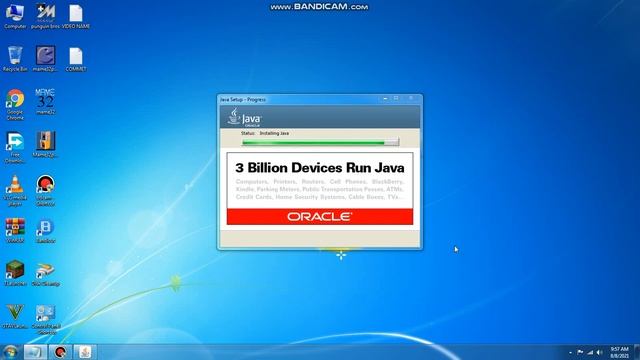Switch to the red recorder taskbar button
The height and width of the screenshot is (360, 640).
[x=60, y=352]
